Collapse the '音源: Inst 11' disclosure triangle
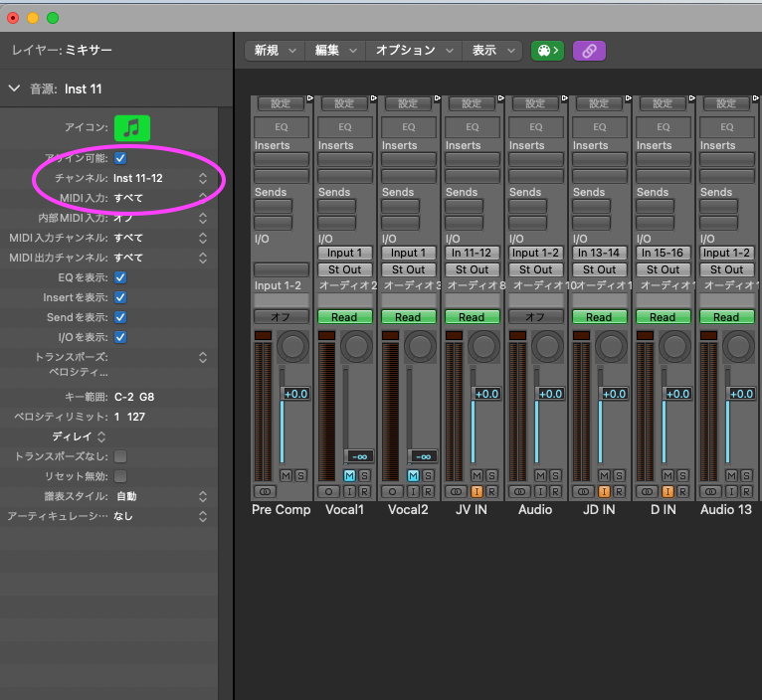 coord(14,88)
